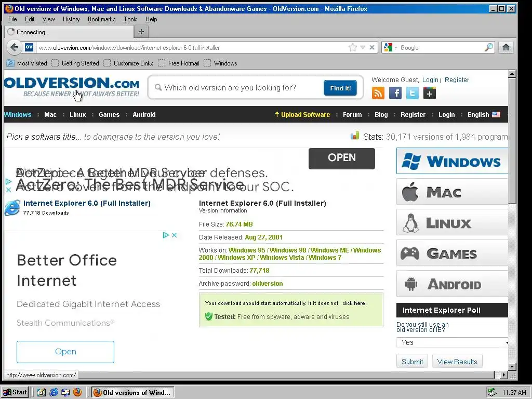This screenshot has height=399, width=532.
Task: Open the address bar history dropdown arrow
Action: tap(363, 47)
